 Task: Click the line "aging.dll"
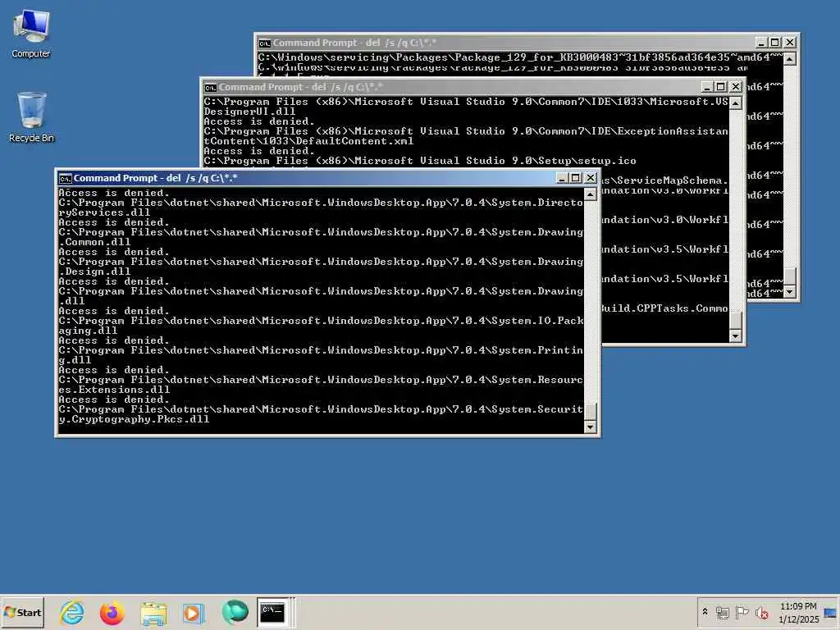88,331
